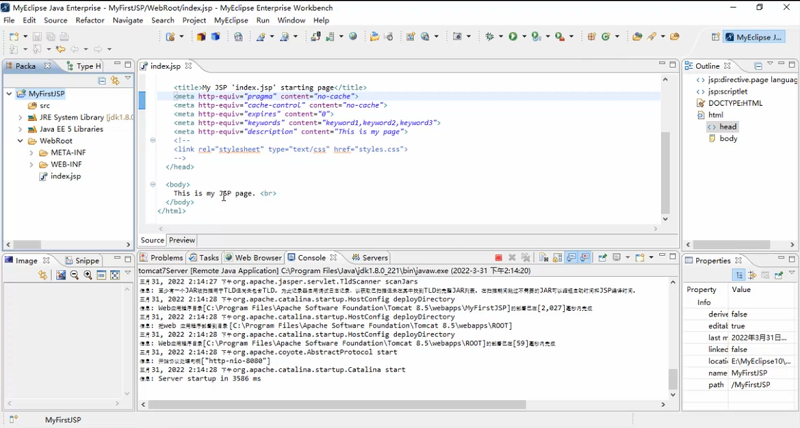
Task: Switch to the Servers tab
Action: pos(369,258)
